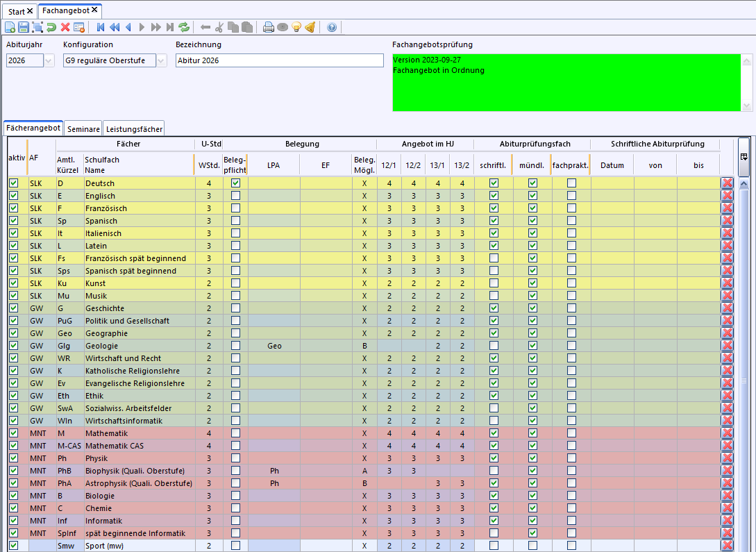756x552 pixels.
Task: Delete the Deutsch row with its red X
Action: click(x=727, y=183)
